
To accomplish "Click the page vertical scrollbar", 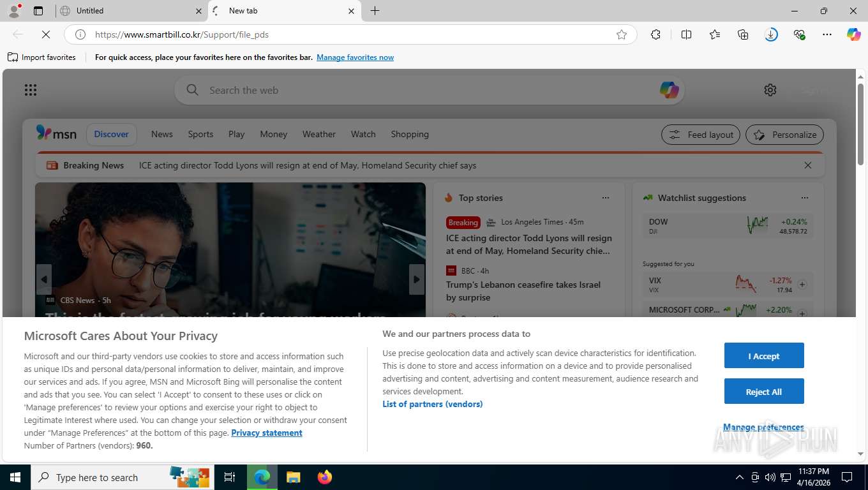I will [x=860, y=124].
